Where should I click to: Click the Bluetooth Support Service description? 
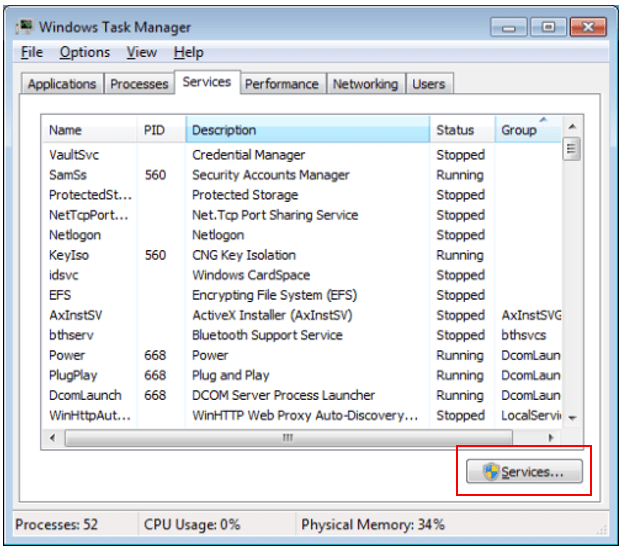pyautogui.click(x=267, y=335)
